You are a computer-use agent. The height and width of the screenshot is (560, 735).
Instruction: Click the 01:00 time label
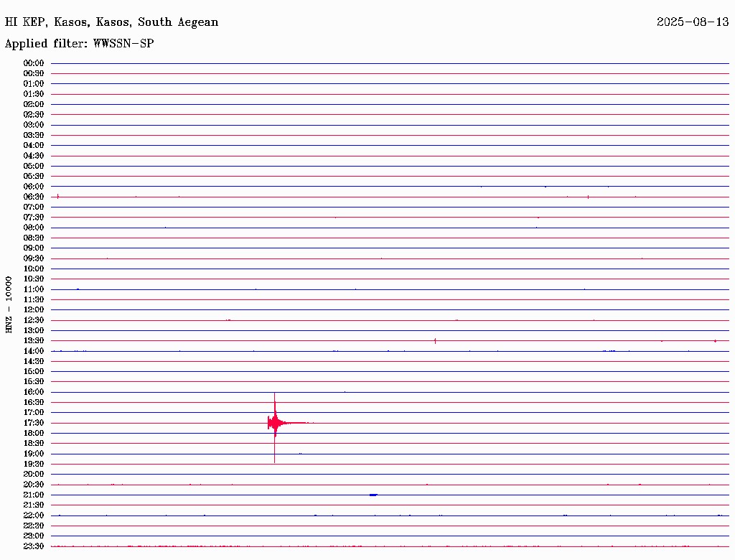[33, 83]
